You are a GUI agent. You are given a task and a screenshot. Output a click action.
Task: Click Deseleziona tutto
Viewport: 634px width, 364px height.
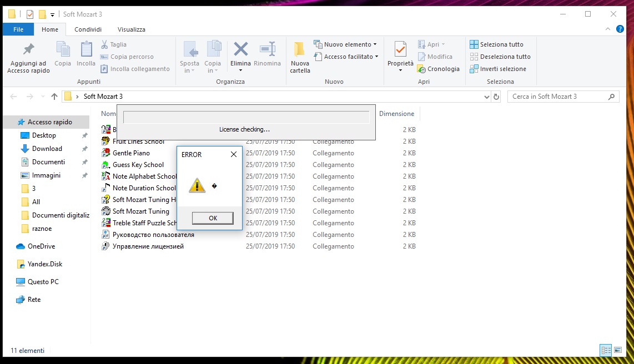click(x=500, y=57)
